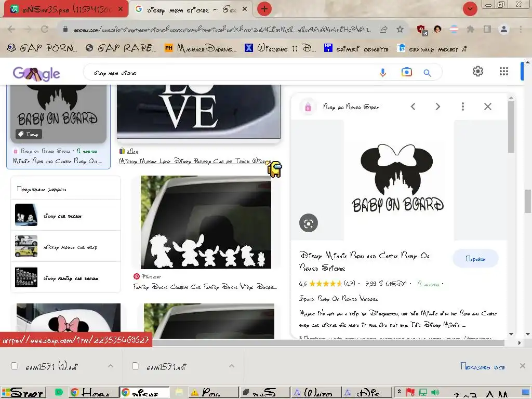
Task: Click the browser forward arrow
Action: tap(28, 29)
